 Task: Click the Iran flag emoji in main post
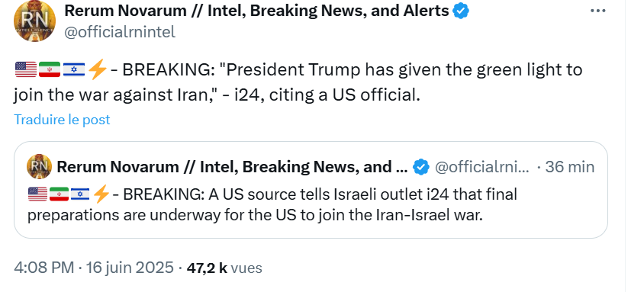50,69
